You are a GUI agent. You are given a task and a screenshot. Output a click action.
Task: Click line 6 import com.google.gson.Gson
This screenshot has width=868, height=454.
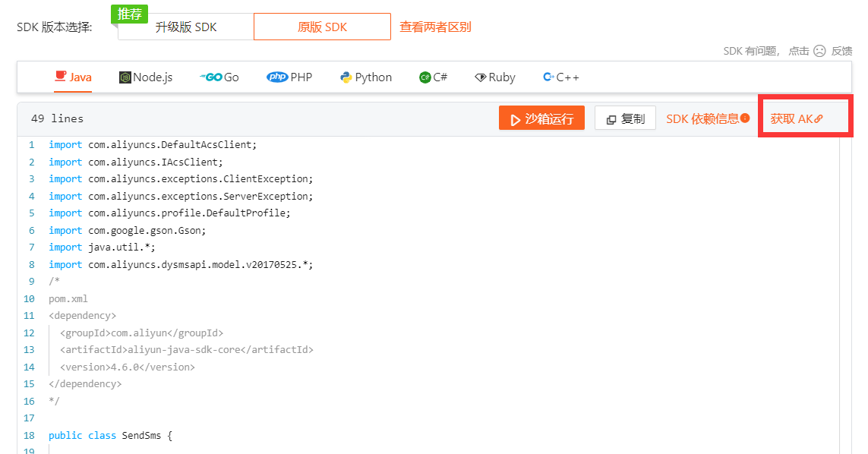pyautogui.click(x=128, y=230)
